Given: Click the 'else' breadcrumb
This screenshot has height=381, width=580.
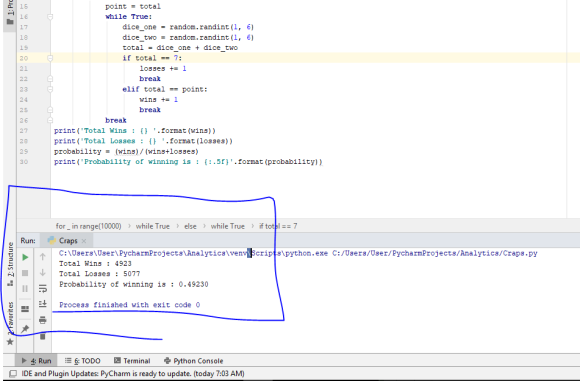Looking at the screenshot, I should point(190,226).
